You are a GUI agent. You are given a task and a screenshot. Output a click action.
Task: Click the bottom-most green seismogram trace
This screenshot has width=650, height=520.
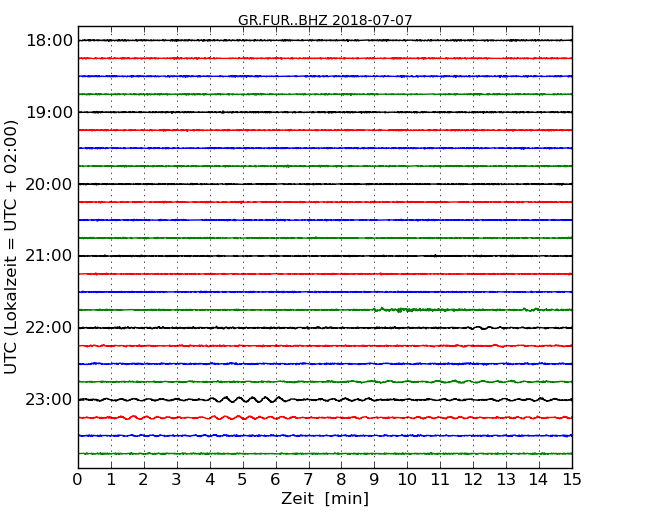coord(325,454)
